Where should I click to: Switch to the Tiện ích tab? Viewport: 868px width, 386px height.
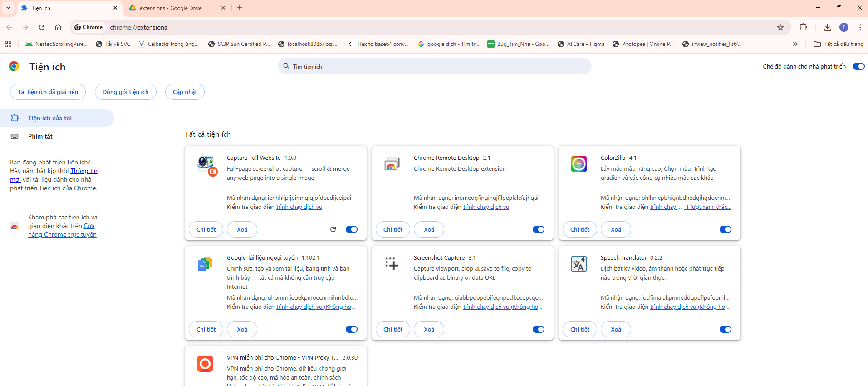(69, 8)
